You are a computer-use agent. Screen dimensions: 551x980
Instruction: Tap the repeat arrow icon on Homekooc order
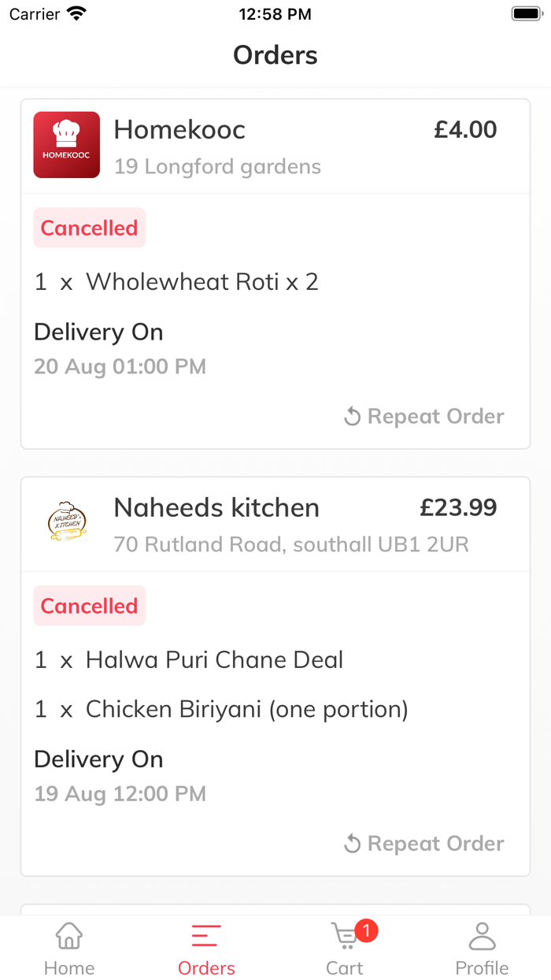(x=353, y=416)
